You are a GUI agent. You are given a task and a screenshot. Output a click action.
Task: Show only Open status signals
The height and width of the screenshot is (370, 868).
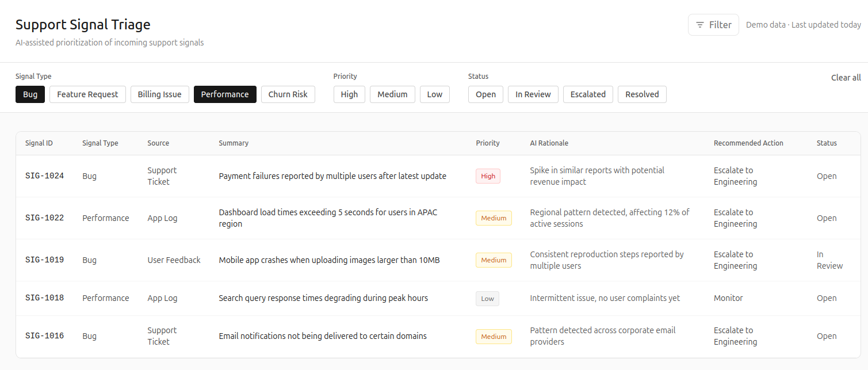click(485, 94)
